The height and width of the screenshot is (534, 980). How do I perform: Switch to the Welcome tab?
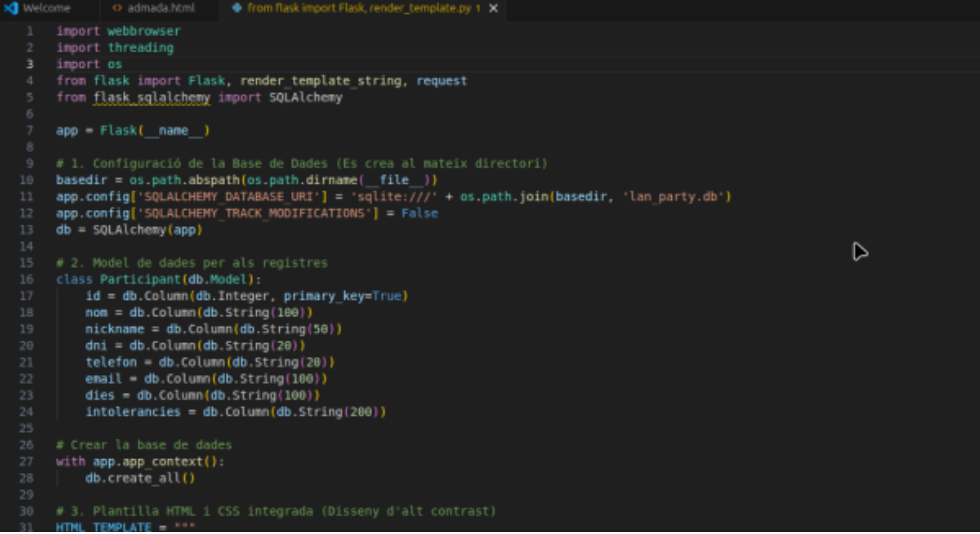(x=46, y=8)
